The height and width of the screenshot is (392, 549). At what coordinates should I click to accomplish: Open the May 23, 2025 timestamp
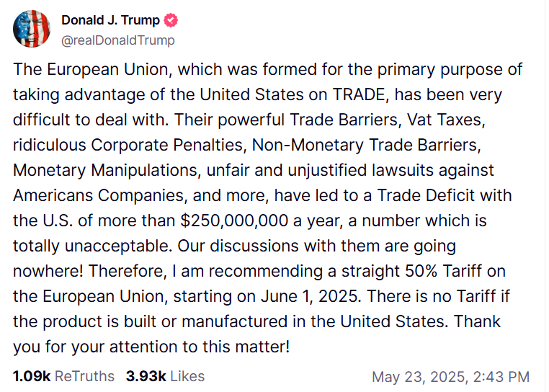419,377
